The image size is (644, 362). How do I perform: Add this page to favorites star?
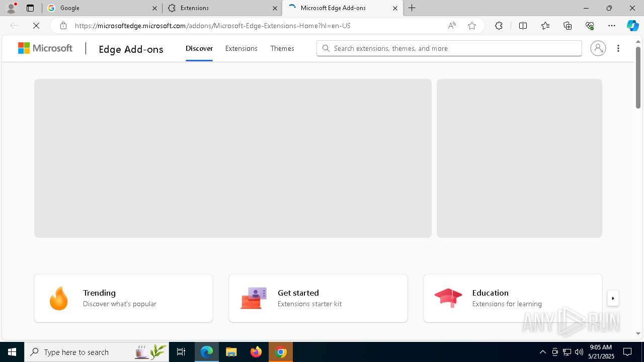[472, 26]
